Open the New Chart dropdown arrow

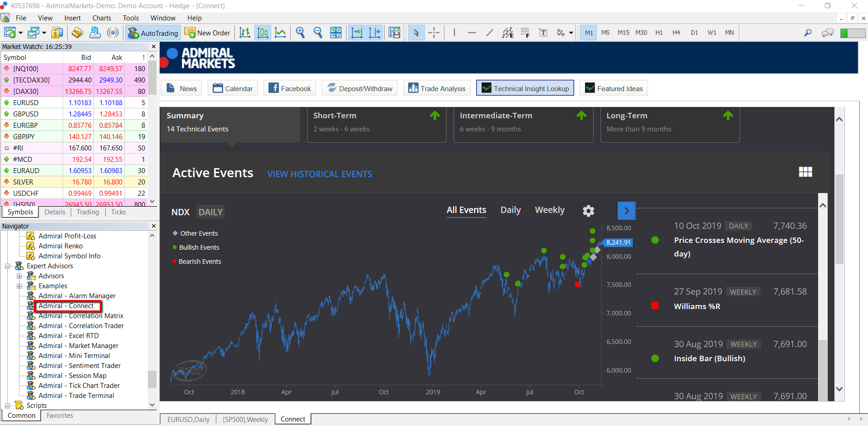coord(20,33)
